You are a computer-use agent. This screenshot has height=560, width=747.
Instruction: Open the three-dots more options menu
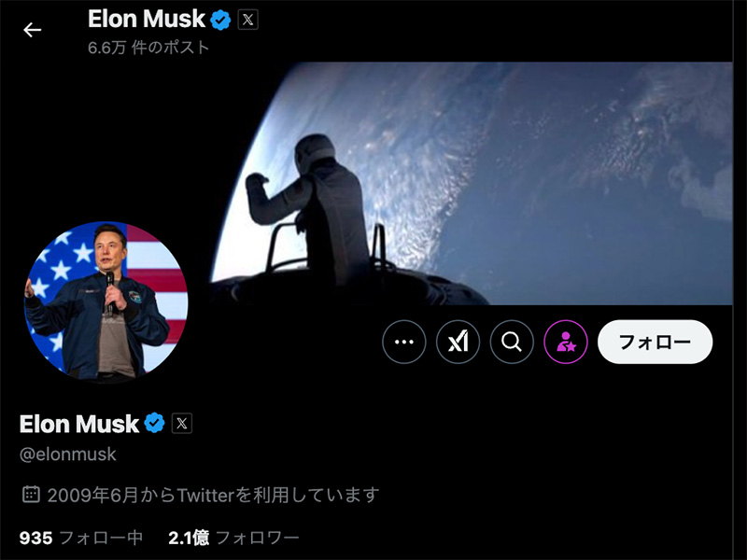tap(404, 342)
